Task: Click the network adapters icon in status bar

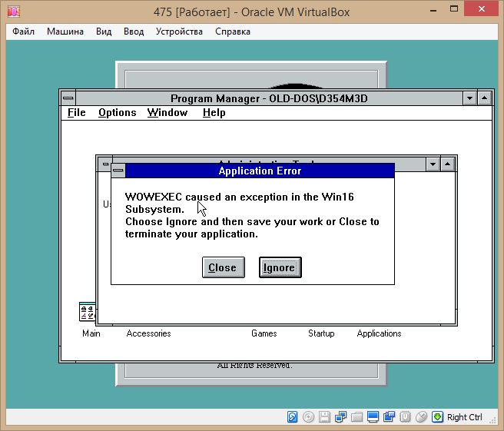Action: 340,417
